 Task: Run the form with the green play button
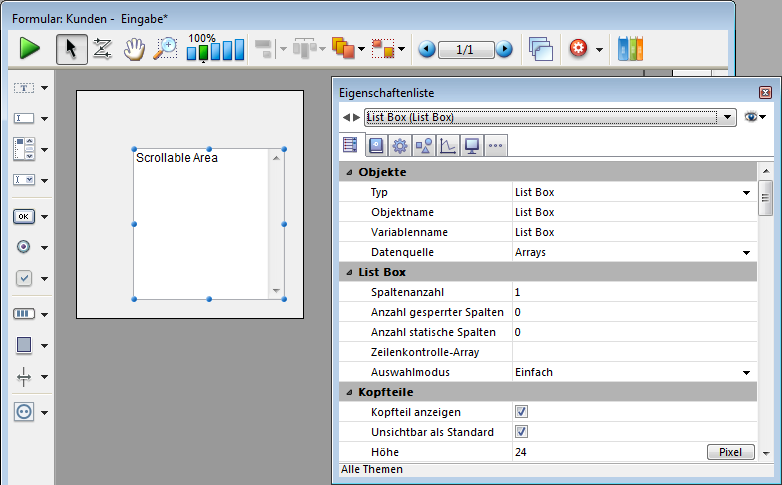(x=29, y=48)
